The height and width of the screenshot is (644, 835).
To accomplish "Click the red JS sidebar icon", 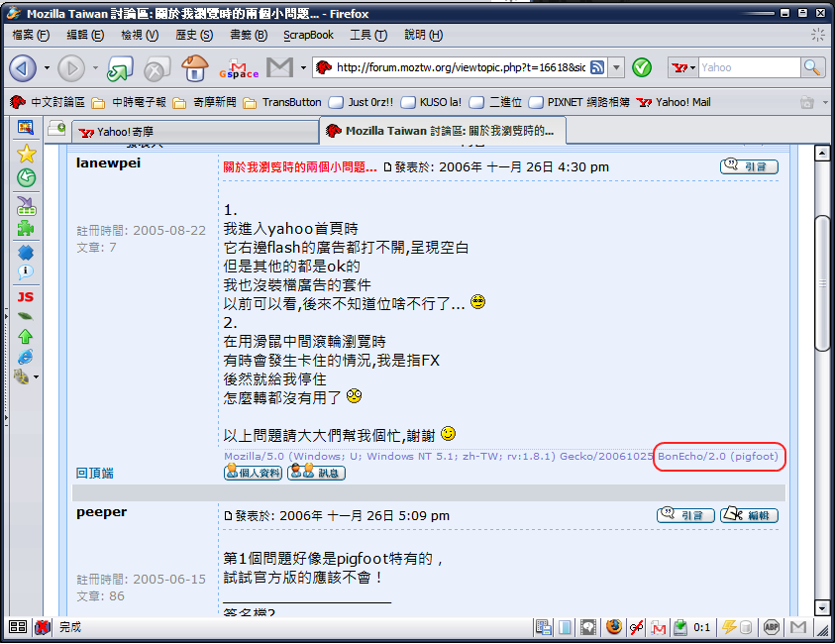I will coord(25,296).
